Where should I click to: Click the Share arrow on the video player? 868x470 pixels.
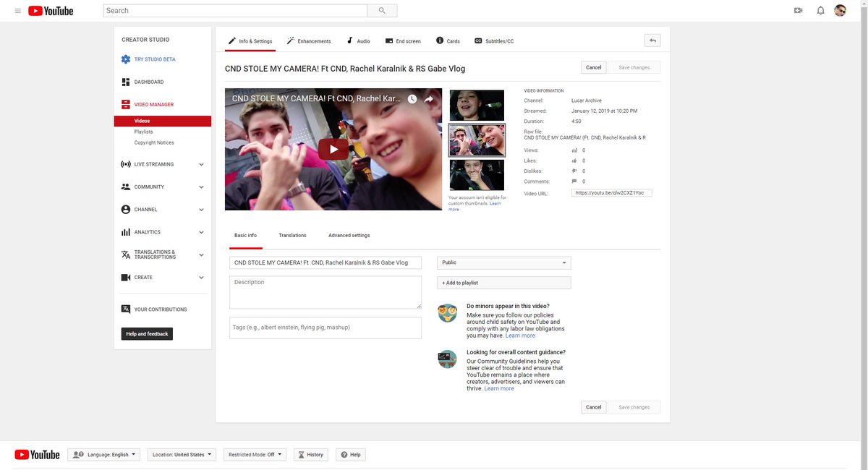[x=429, y=99]
